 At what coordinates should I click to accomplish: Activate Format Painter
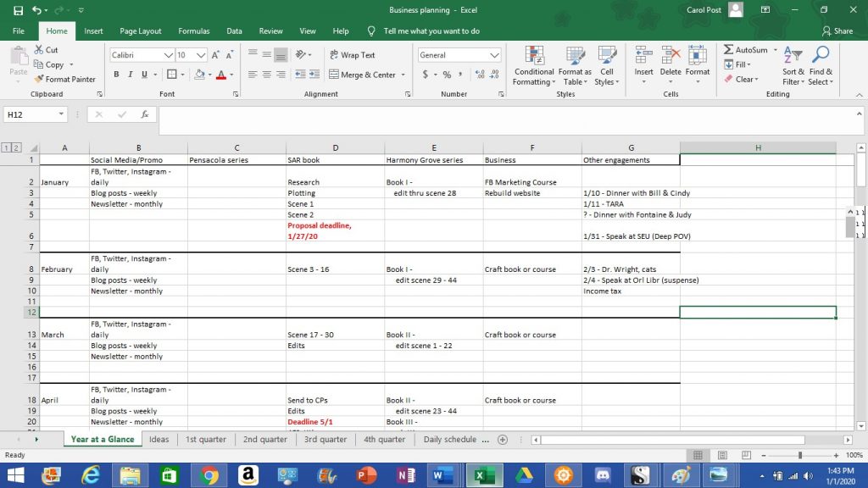[64, 79]
